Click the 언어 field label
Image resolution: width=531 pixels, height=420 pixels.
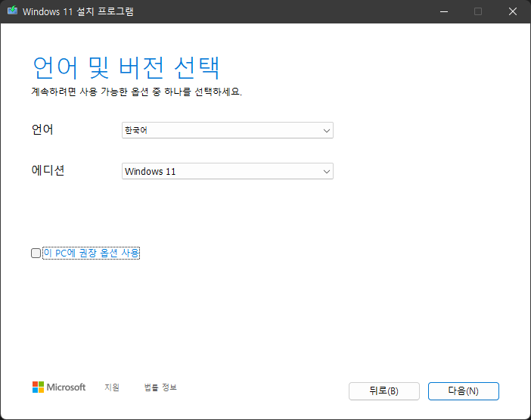pyautogui.click(x=42, y=129)
